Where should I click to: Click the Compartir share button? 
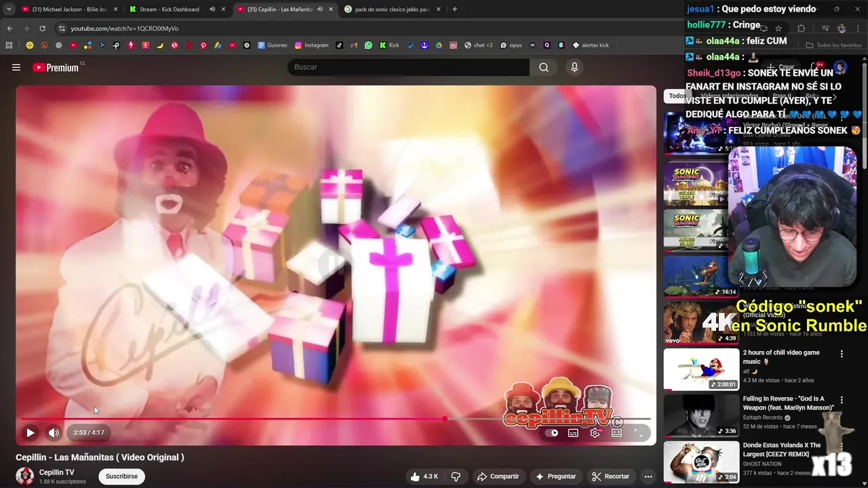point(498,476)
